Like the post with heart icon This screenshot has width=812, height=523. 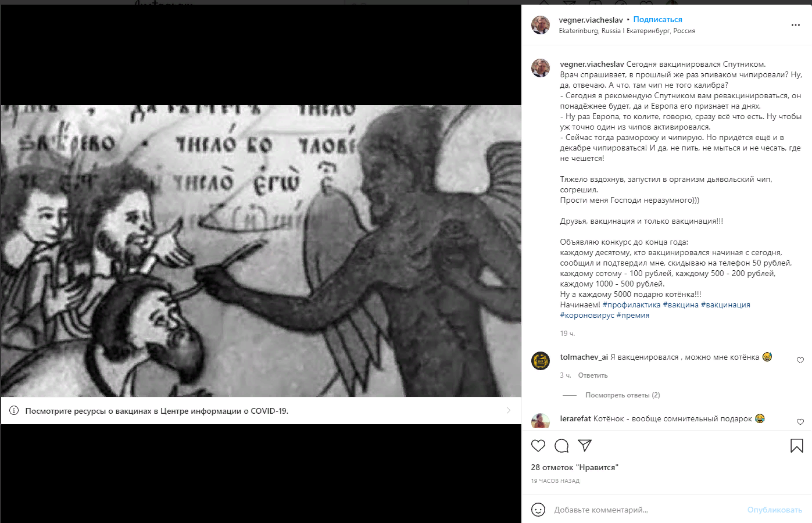click(x=538, y=446)
